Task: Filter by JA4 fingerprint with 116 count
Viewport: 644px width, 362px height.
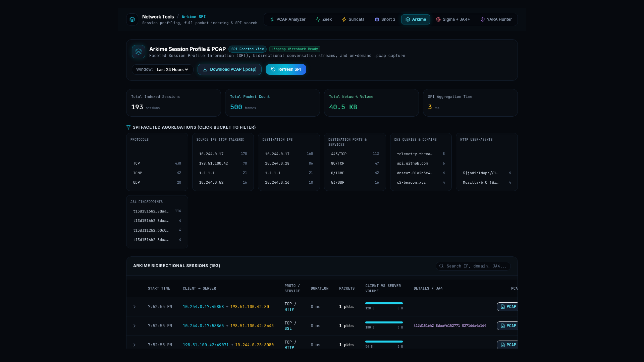Action: pyautogui.click(x=157, y=211)
